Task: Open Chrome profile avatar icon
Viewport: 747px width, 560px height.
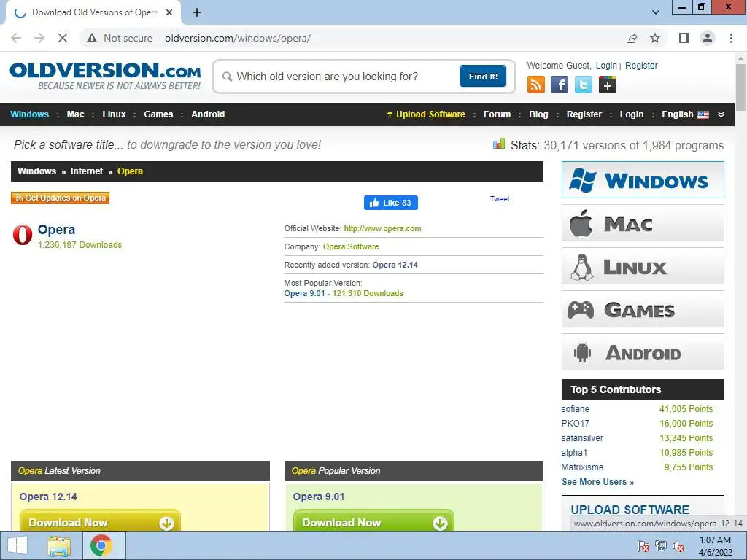Action: coord(708,38)
